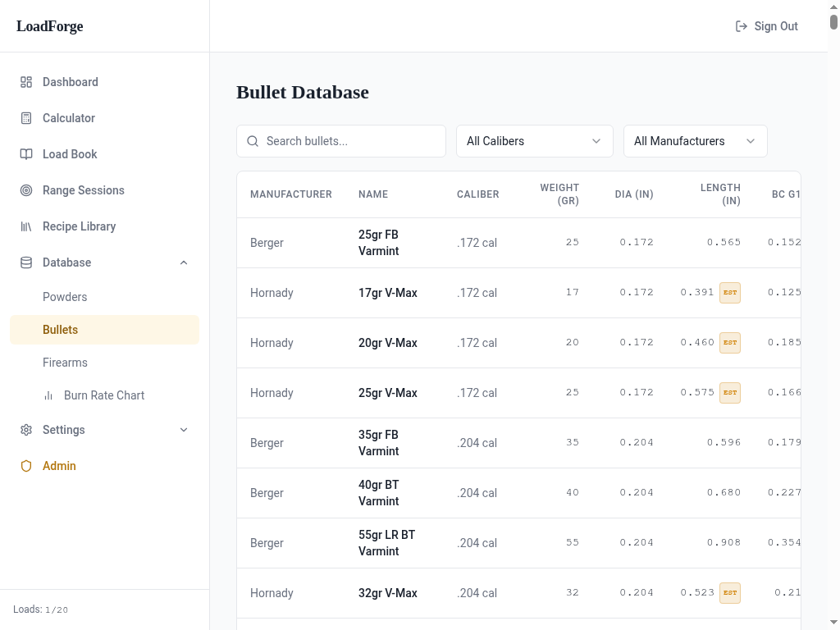
Task: Open the All Calibers dropdown
Action: tap(535, 141)
